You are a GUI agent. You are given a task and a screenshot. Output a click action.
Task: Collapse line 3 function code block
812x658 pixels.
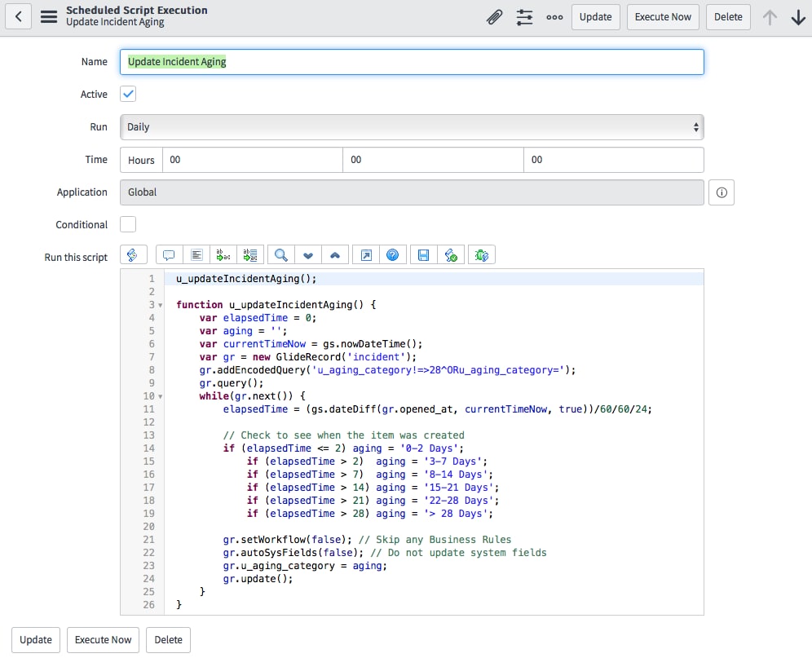point(160,304)
